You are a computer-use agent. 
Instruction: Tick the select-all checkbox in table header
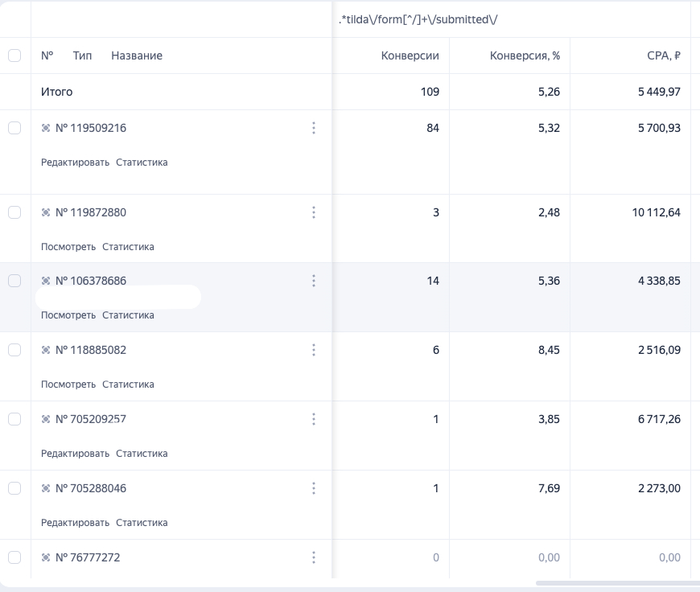(14, 55)
